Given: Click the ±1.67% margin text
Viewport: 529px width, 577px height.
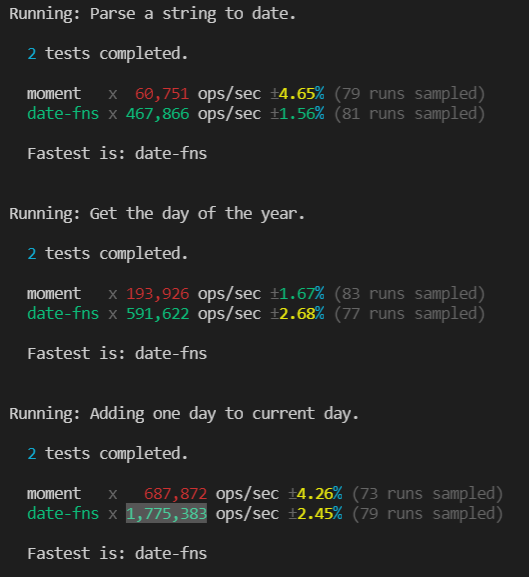Looking at the screenshot, I should pyautogui.click(x=298, y=293).
